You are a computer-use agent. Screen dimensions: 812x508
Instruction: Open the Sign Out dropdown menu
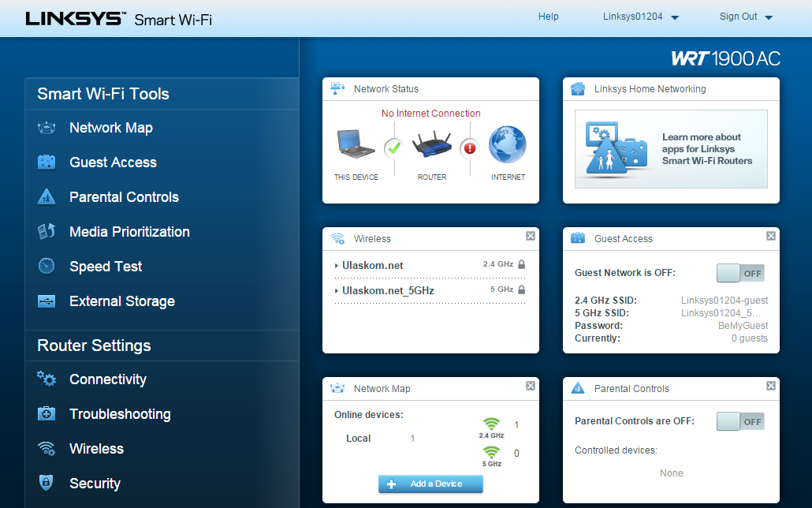coord(746,17)
